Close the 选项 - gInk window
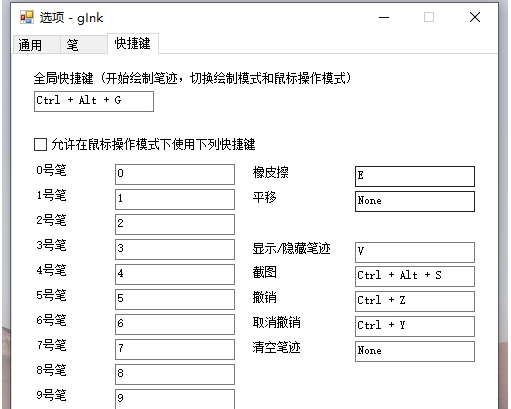The height and width of the screenshot is (409, 511). click(475, 17)
